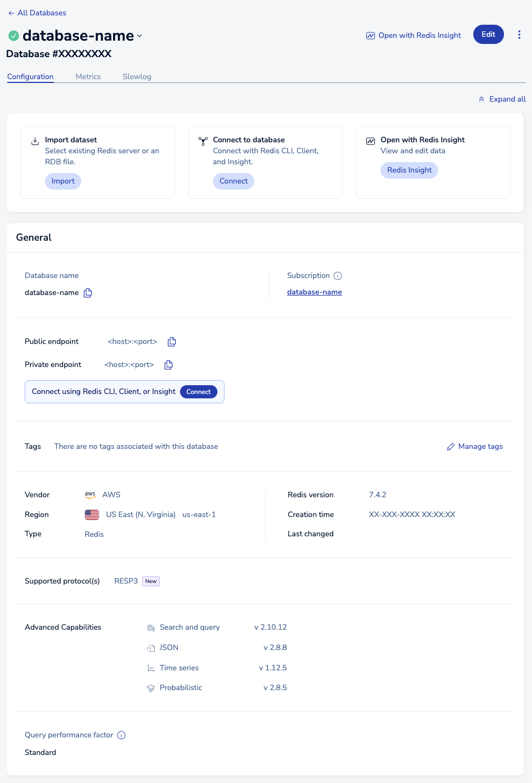The image size is (532, 783).
Task: Click the Search and query version v 2.10.12
Action: pos(271,627)
